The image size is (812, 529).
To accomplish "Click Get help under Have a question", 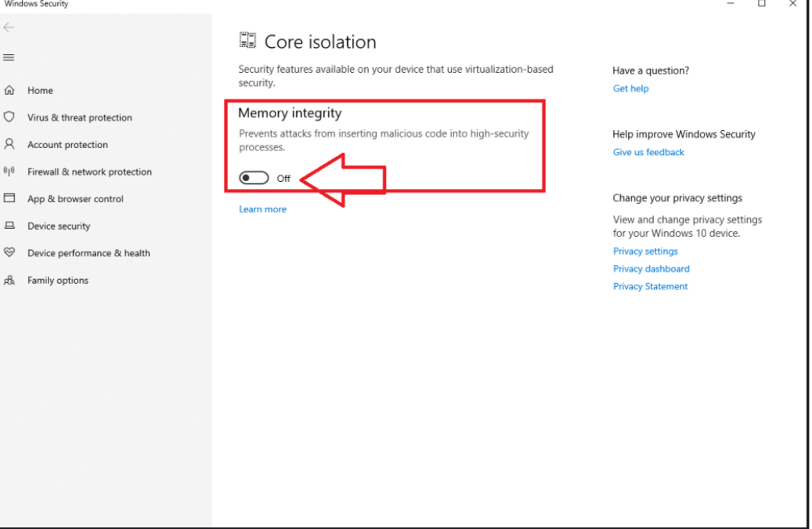I will pyautogui.click(x=630, y=88).
